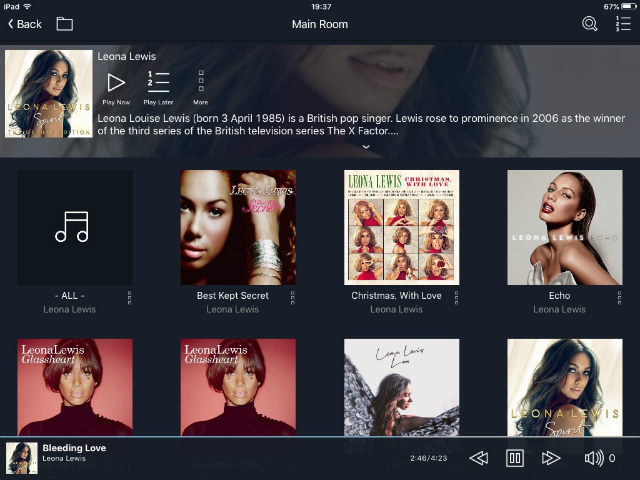Screen dimensions: 640x480
Task: Click the 'Echo' album title
Action: click(x=560, y=296)
